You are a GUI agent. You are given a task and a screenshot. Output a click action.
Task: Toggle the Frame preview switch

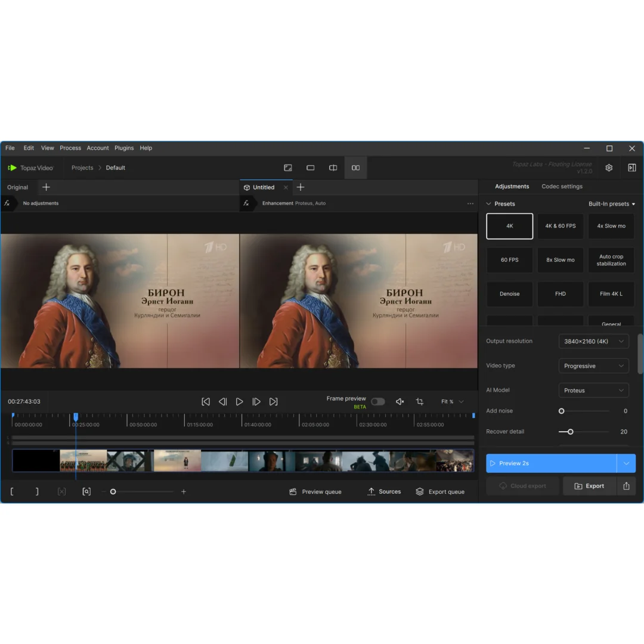tap(377, 402)
